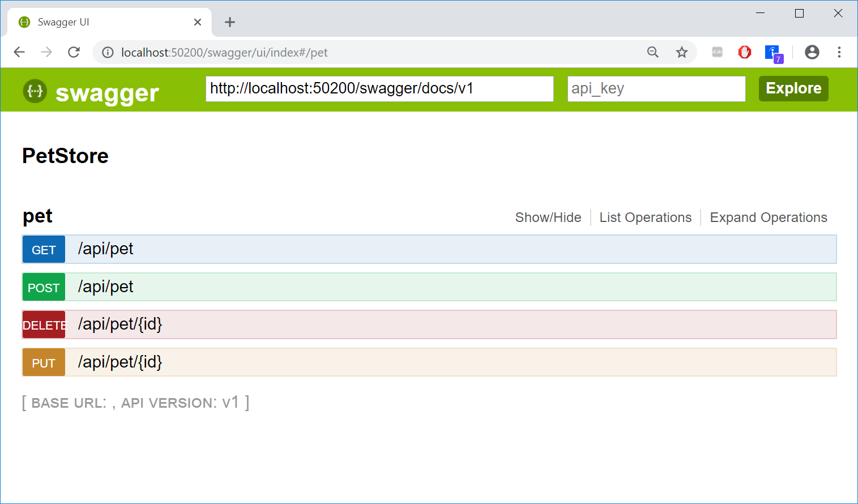Click inside the api_key input field
Viewport: 858px width, 504px height.
pyautogui.click(x=655, y=88)
